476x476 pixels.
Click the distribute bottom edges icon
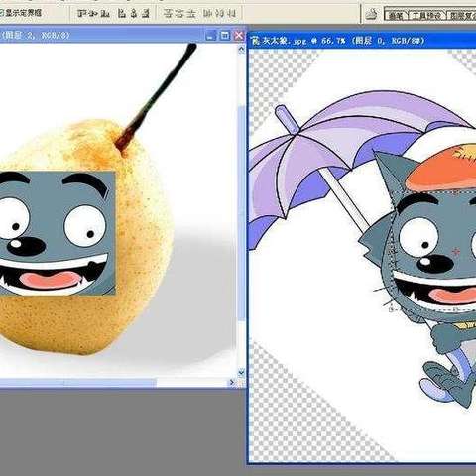191,13
